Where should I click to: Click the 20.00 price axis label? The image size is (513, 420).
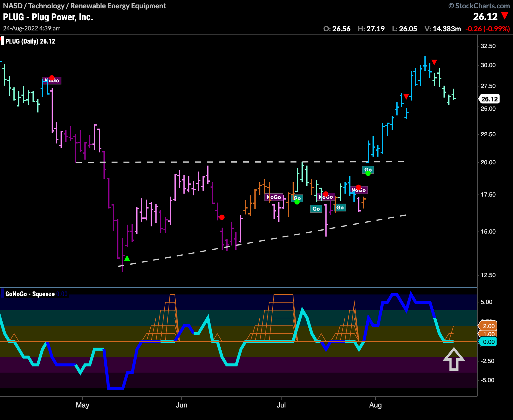(488, 162)
